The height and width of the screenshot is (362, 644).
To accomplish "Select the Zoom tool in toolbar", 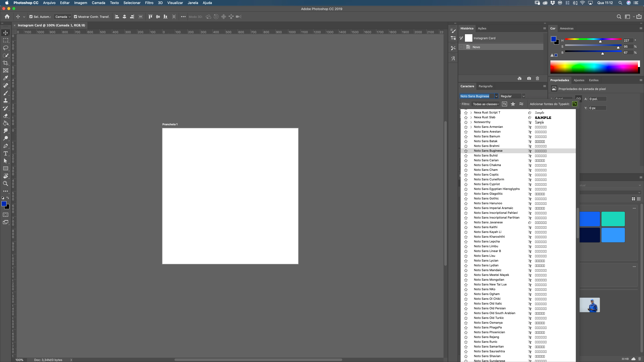I will tap(6, 184).
